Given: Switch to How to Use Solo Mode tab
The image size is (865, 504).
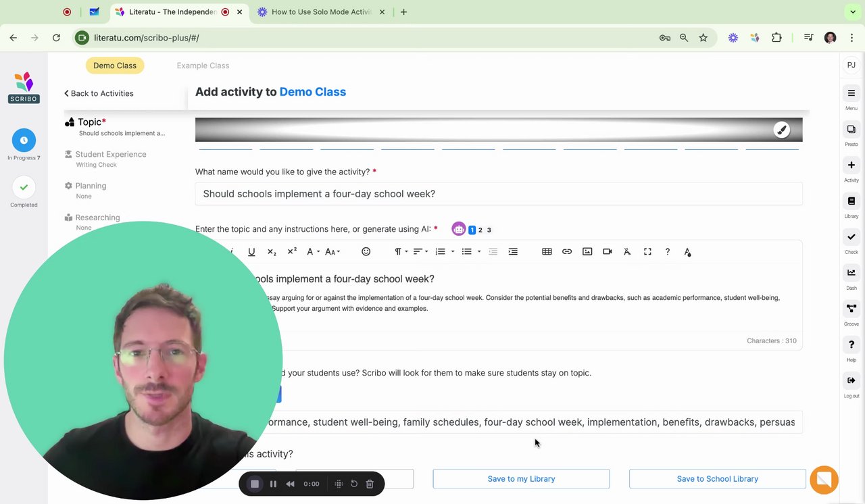Looking at the screenshot, I should pyautogui.click(x=322, y=11).
